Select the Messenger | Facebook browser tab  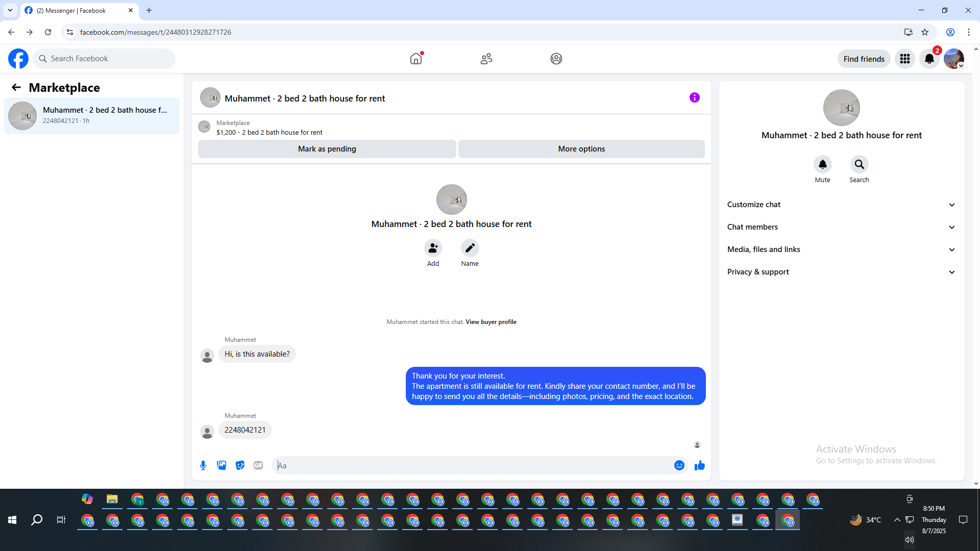click(x=79, y=10)
